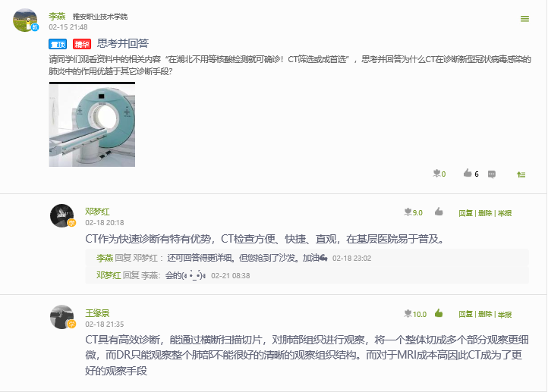Click the score flower icon showing 0

point(436,174)
